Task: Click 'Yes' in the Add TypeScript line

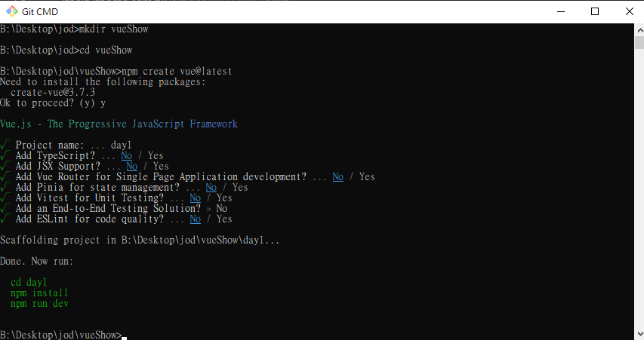Action: click(x=156, y=156)
